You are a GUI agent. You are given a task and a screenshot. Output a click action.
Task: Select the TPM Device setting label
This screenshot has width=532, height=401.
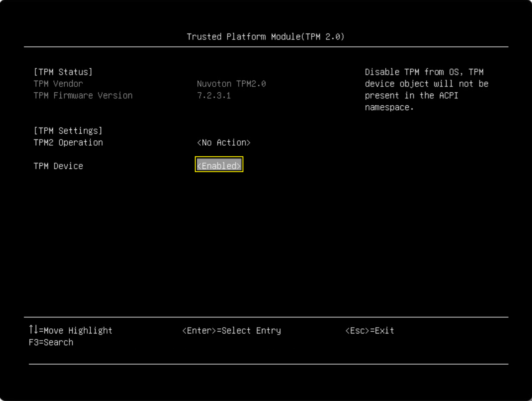click(x=58, y=166)
